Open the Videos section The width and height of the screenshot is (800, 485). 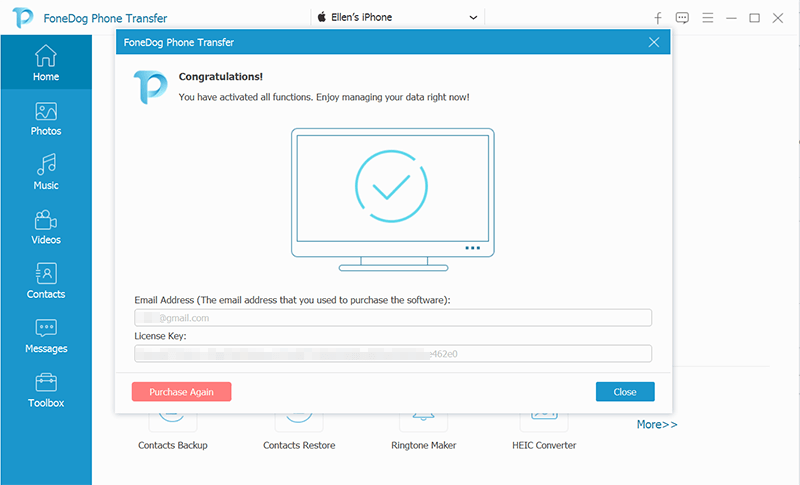46,226
